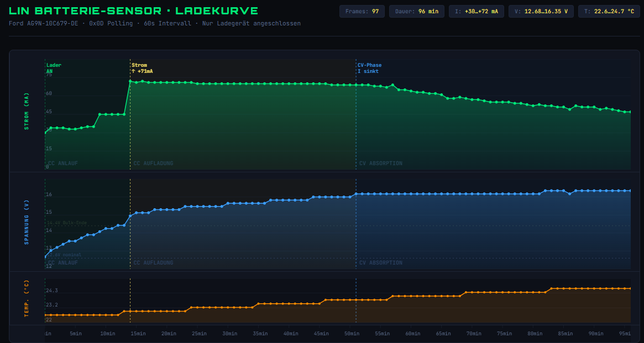Select the Lader AN marker annotation
The image size is (644, 343).
click(54, 68)
